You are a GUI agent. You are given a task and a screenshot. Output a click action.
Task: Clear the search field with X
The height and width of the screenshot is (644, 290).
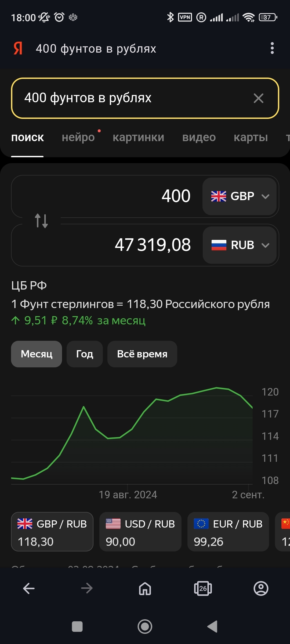click(x=258, y=98)
